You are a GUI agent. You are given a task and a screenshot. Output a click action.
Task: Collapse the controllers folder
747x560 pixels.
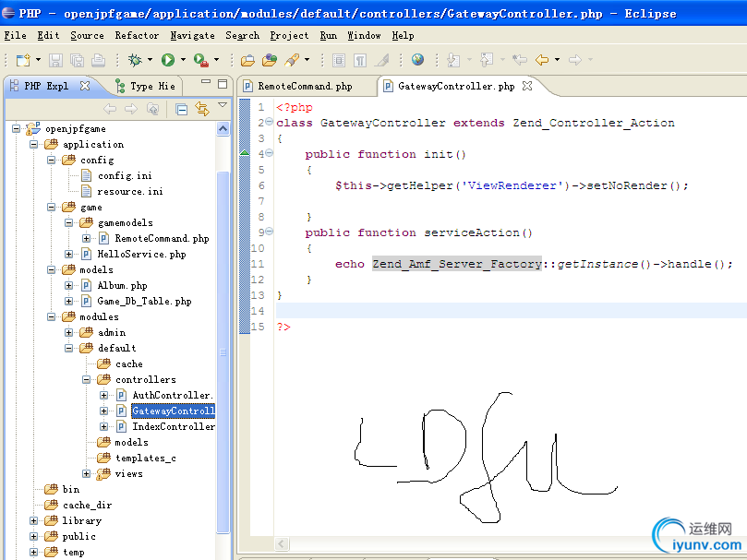(x=86, y=379)
